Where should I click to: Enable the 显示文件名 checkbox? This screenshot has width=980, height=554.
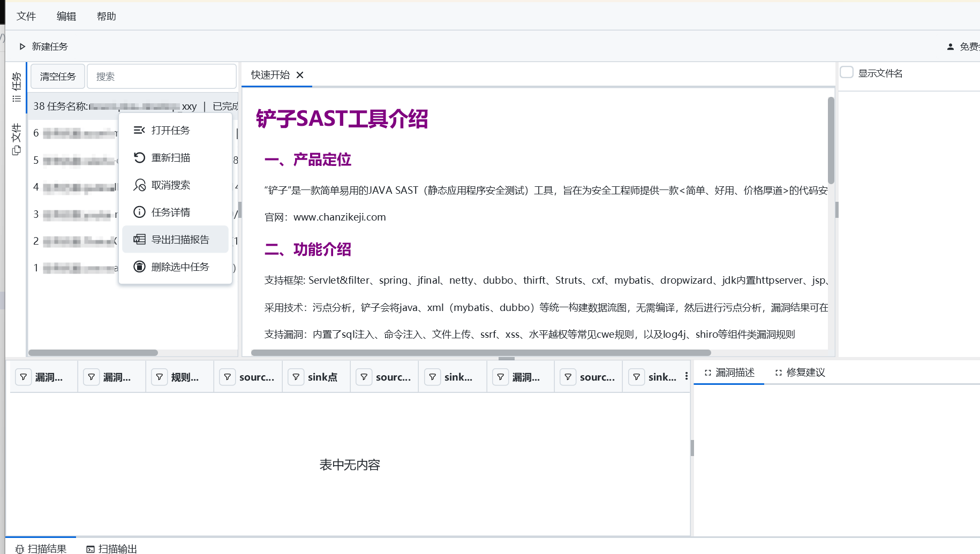pos(847,73)
